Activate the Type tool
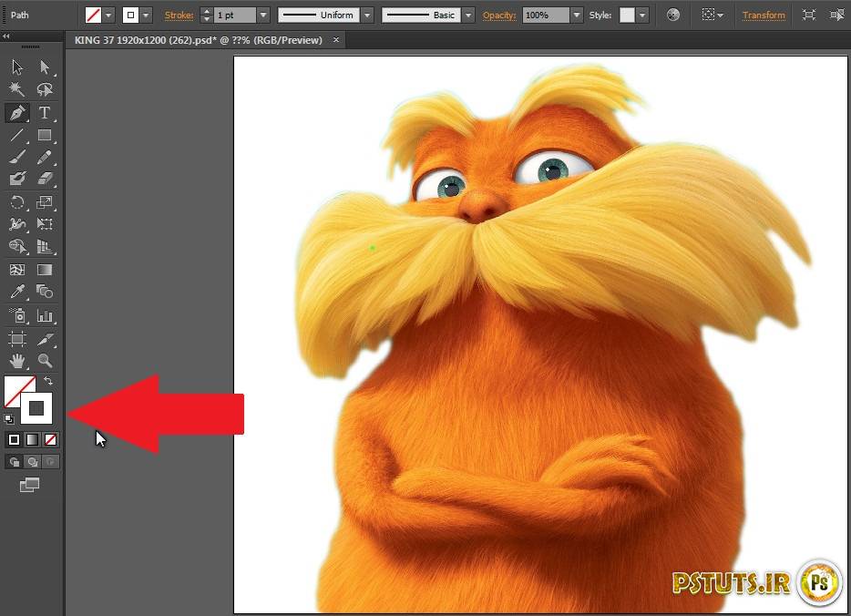851x616 pixels. pyautogui.click(x=45, y=113)
